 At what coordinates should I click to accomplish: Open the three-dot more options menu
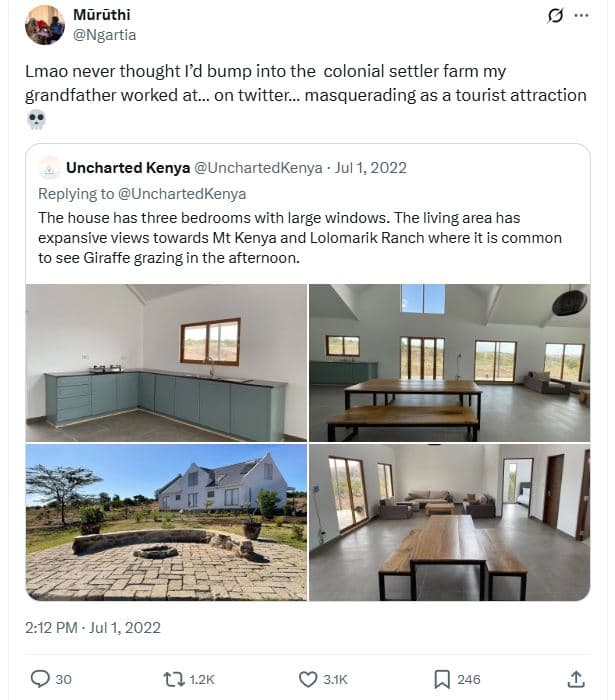tap(583, 16)
